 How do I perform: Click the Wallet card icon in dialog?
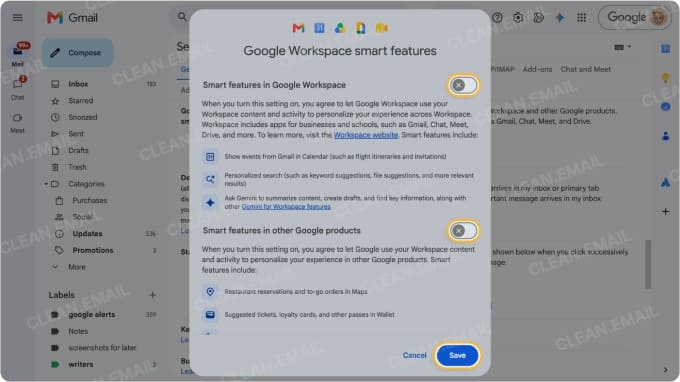(x=210, y=315)
